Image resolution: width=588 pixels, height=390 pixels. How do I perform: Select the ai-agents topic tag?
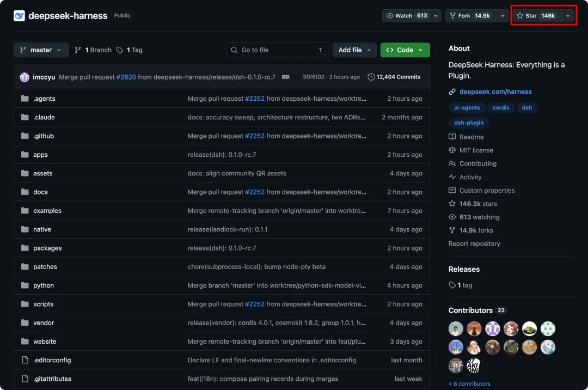pos(467,108)
